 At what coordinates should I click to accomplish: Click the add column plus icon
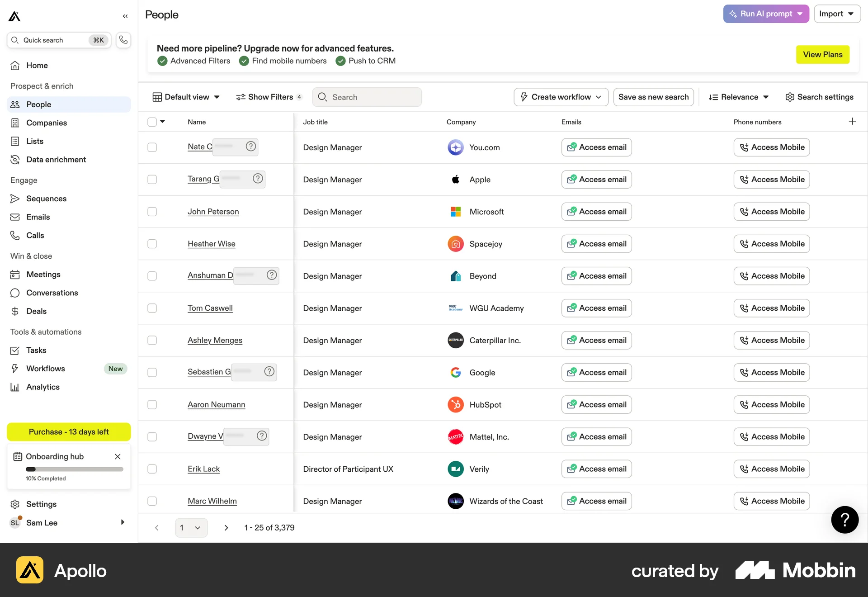point(853,121)
